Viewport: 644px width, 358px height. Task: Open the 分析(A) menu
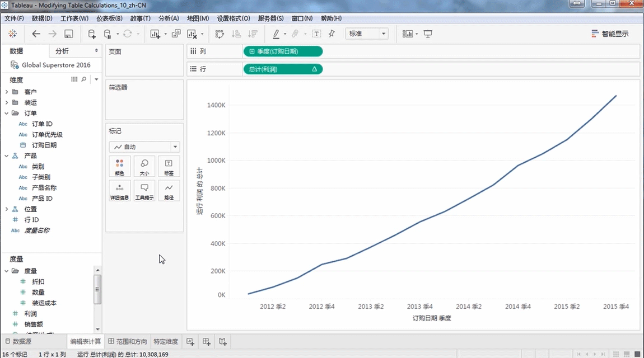[169, 18]
